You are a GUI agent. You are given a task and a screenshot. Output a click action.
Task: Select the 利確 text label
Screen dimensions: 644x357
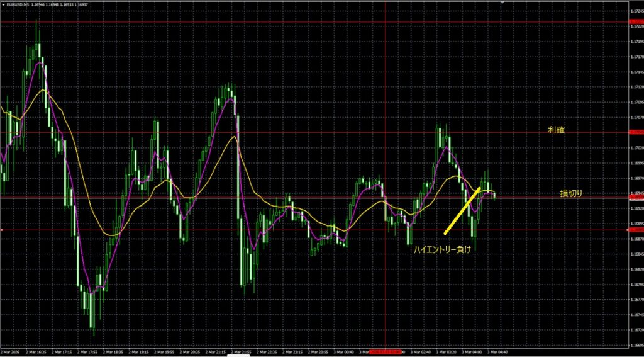(x=556, y=130)
